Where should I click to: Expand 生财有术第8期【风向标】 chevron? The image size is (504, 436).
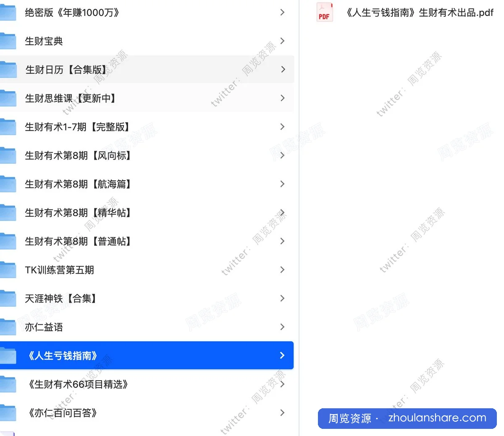coord(282,155)
